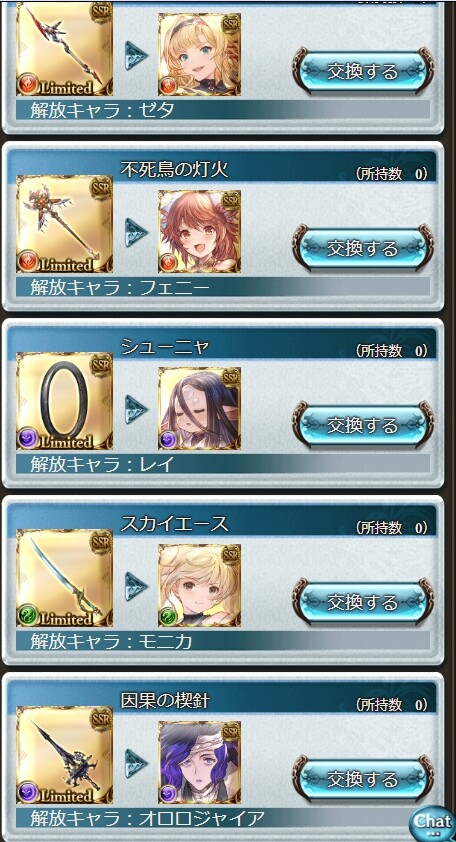Click the arrow icon beside the シューニャ weapon
This screenshot has height=842, width=456.
[x=136, y=409]
